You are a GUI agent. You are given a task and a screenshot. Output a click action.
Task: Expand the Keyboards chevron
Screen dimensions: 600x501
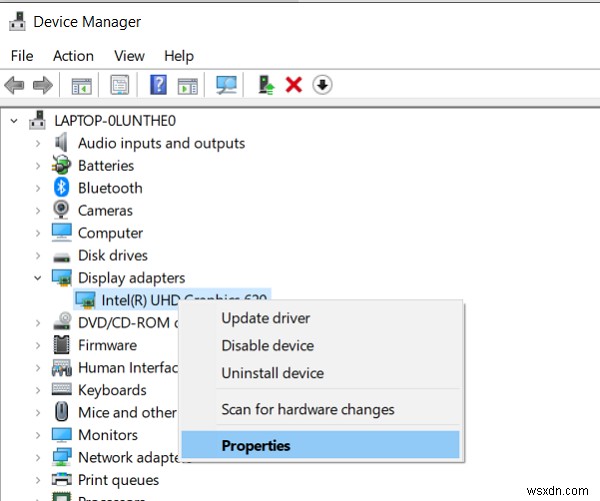click(x=38, y=390)
